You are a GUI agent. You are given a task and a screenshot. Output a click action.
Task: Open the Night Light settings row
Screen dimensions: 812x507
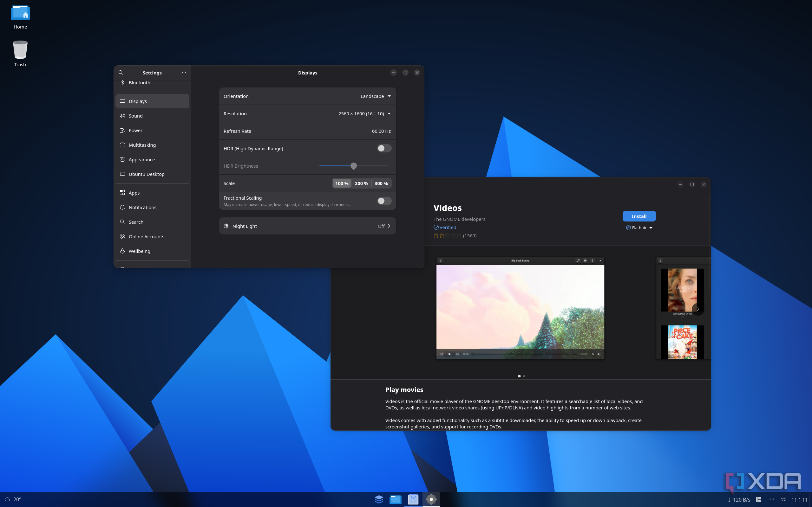(307, 226)
